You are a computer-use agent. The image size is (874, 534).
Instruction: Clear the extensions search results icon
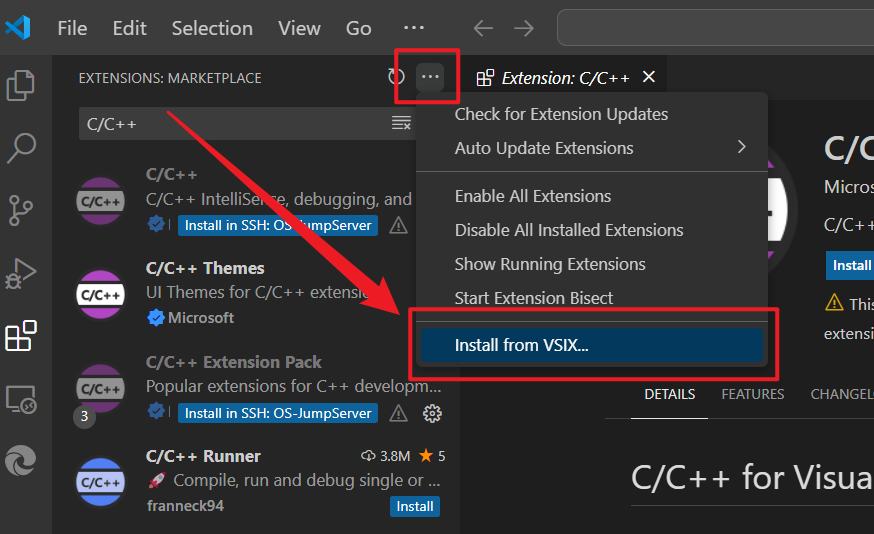click(401, 123)
